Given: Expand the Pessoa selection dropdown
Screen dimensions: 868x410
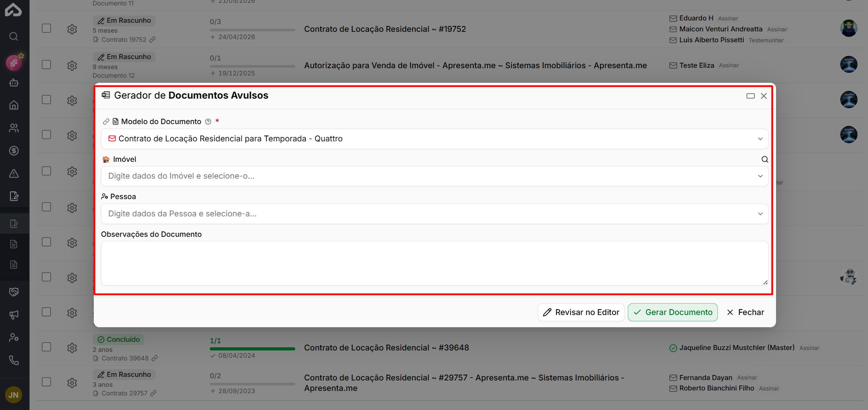Looking at the screenshot, I should 434,214.
